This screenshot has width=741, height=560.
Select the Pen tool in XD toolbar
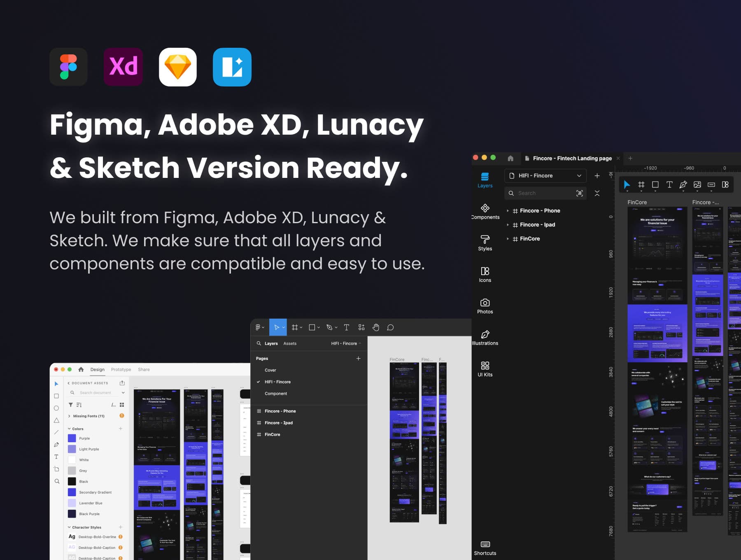click(x=56, y=445)
